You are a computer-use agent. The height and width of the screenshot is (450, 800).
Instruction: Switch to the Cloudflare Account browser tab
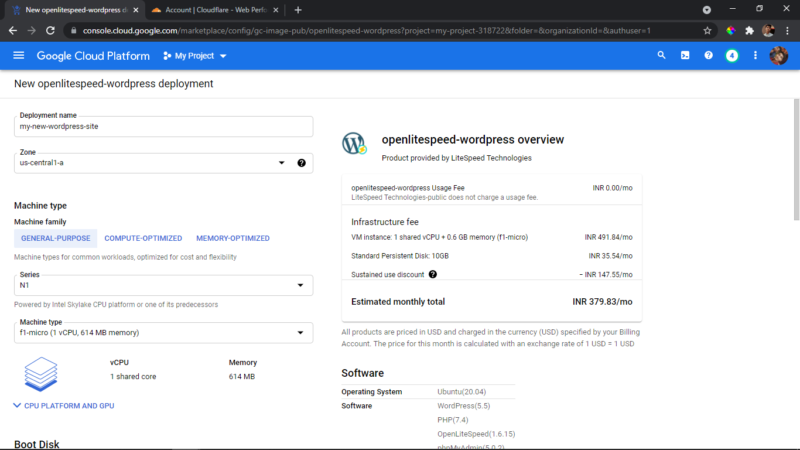tap(214, 10)
